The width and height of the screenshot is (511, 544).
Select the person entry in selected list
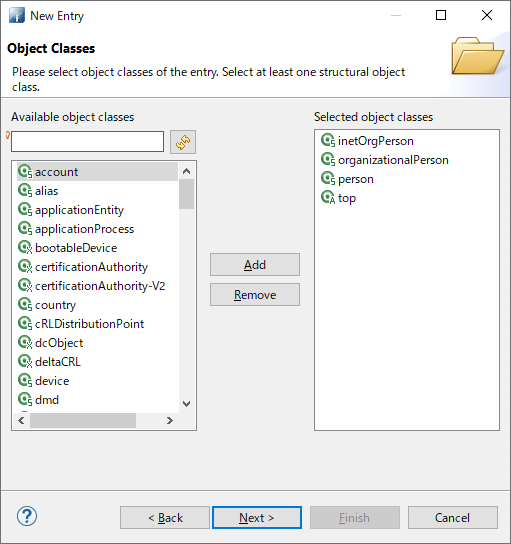(x=356, y=179)
